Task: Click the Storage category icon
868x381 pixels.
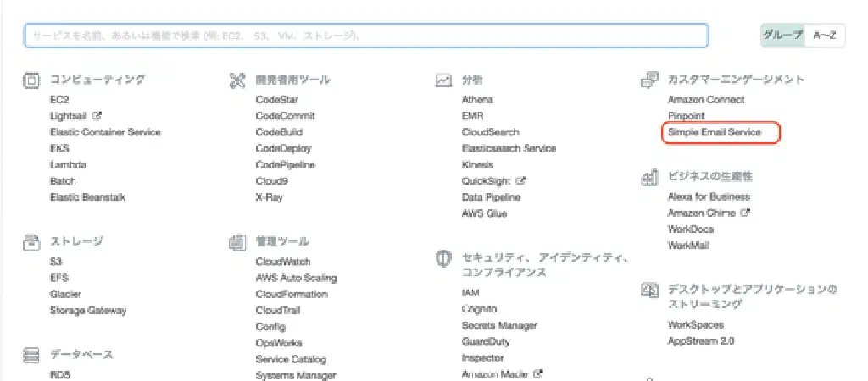Action: [x=31, y=242]
